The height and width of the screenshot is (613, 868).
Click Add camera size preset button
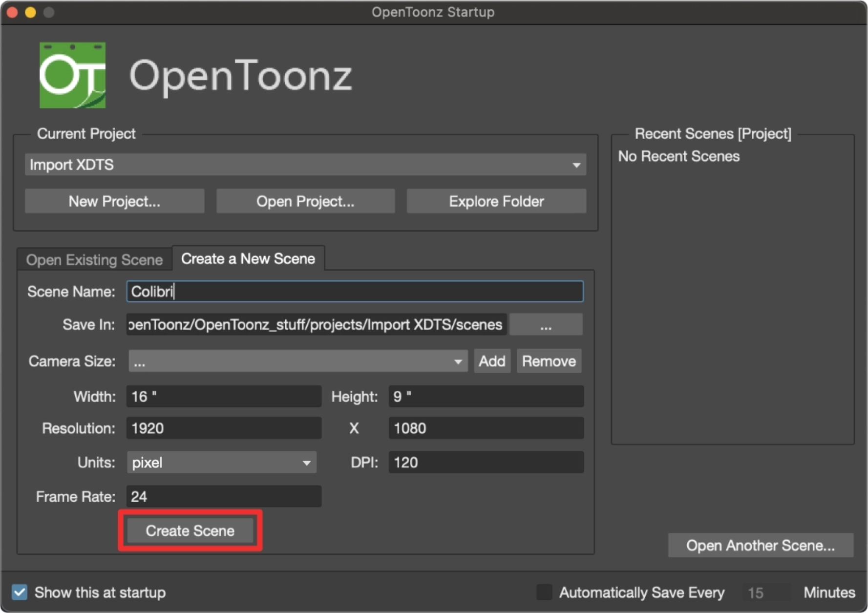point(492,361)
